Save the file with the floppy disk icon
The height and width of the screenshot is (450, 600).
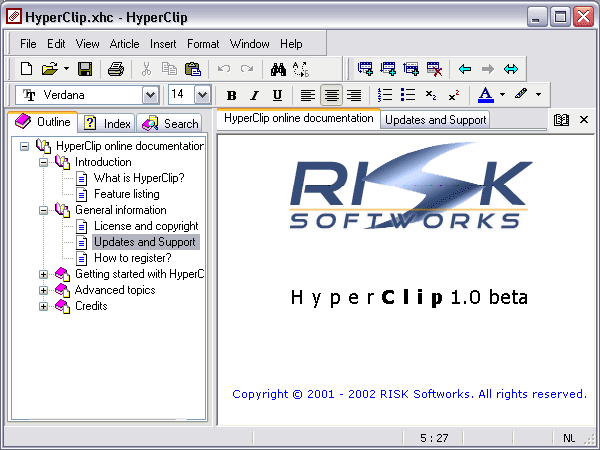pos(85,69)
